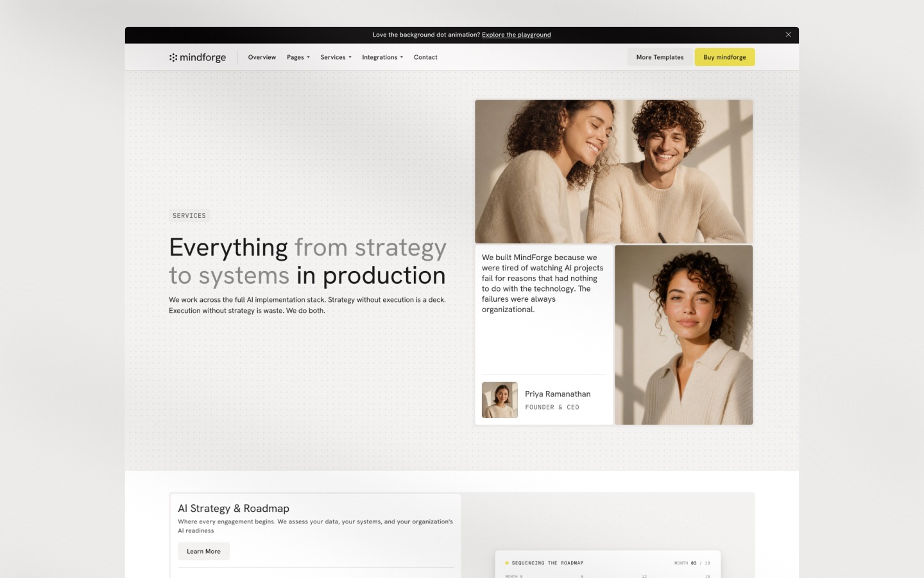Open the Explore the playground link
This screenshot has height=578, width=924.
point(517,35)
